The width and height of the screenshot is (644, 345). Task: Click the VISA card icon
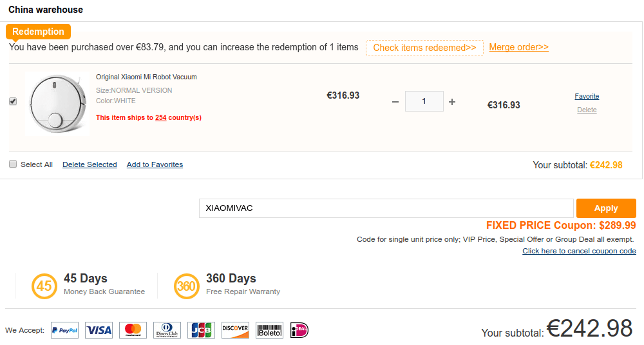point(99,330)
